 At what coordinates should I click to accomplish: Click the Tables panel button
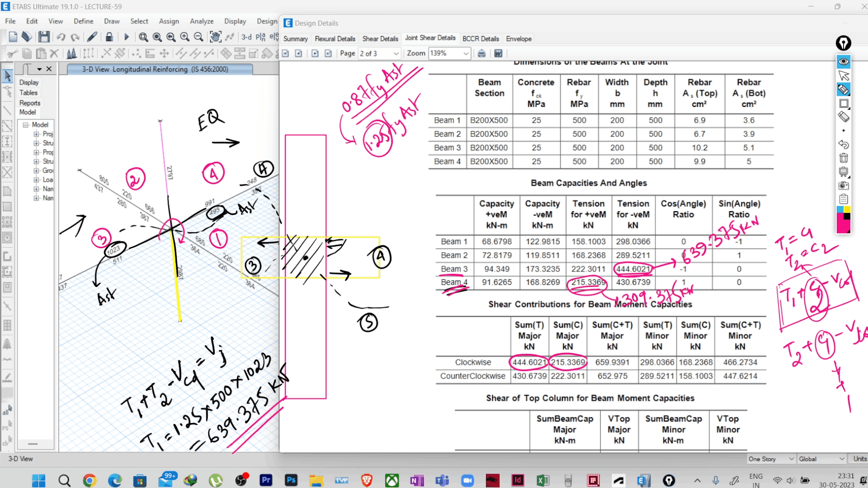[28, 93]
